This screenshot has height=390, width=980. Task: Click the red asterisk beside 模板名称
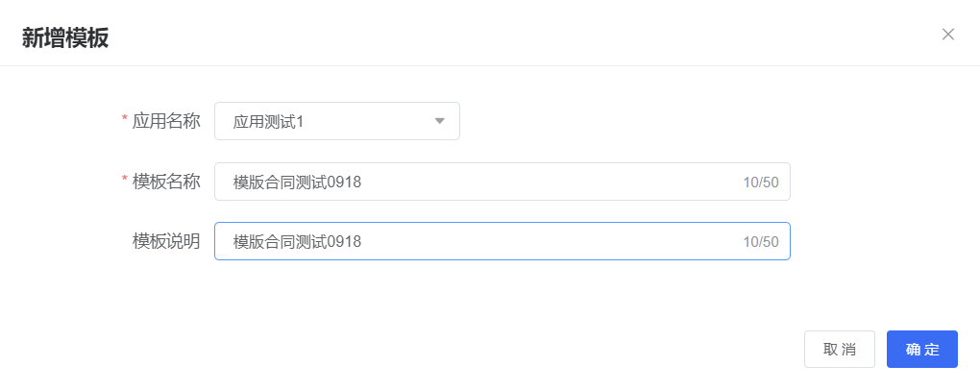(124, 181)
